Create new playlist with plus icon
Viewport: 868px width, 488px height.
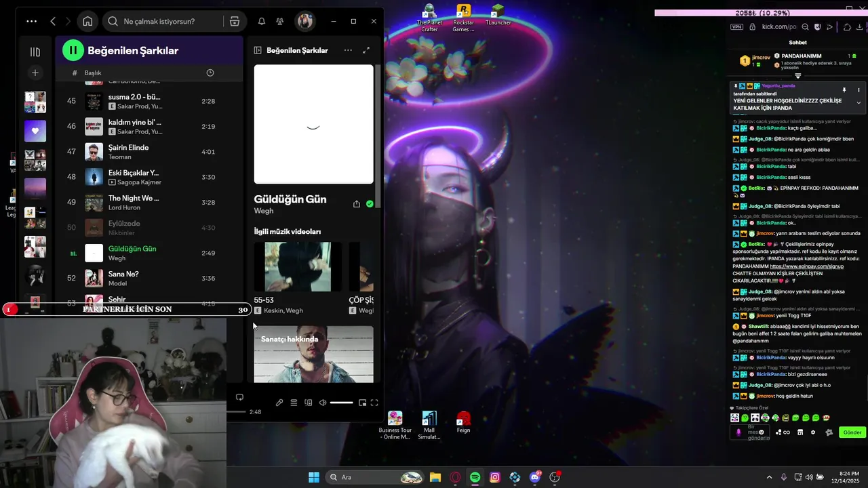pyautogui.click(x=35, y=73)
